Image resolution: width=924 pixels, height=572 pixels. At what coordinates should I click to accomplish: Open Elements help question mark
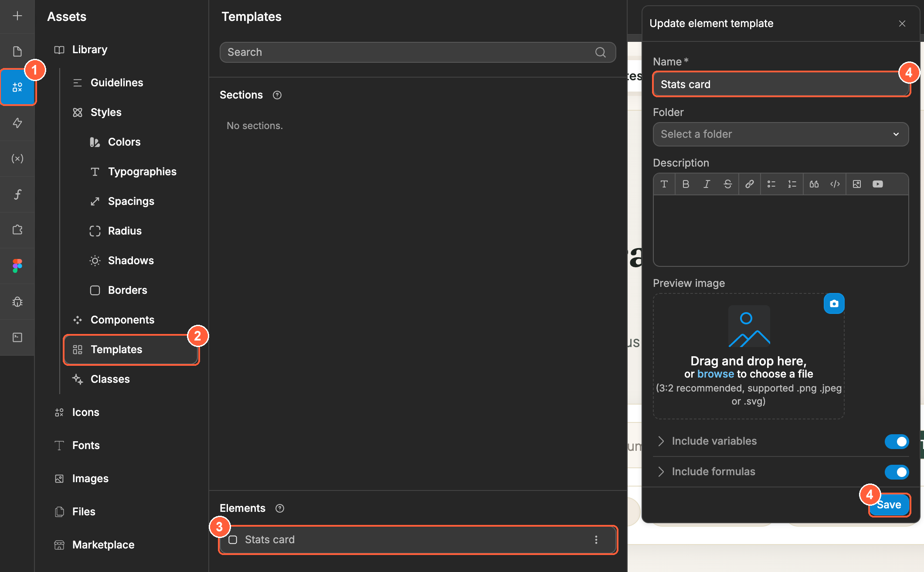280,508
